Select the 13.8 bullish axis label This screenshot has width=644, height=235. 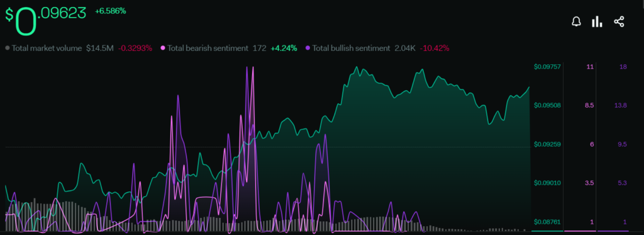point(620,105)
